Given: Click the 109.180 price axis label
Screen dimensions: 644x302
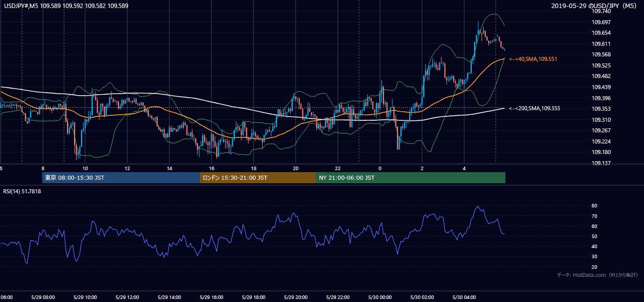Looking at the screenshot, I should tap(601, 152).
